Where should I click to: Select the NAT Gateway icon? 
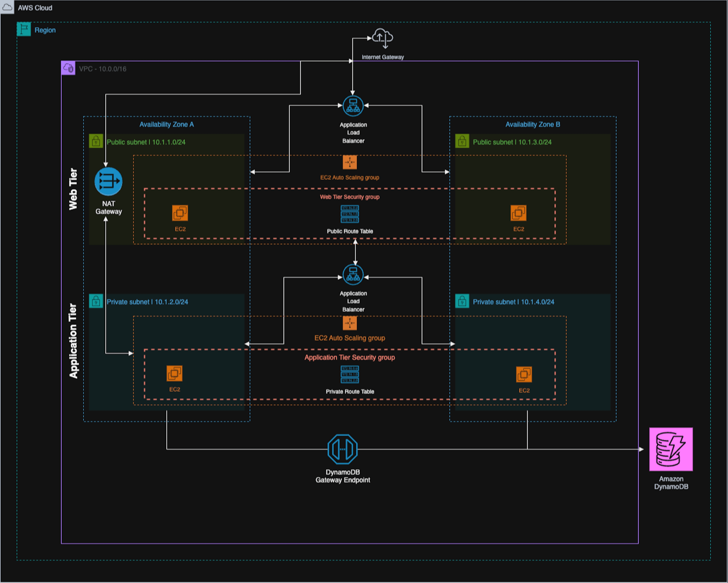[x=108, y=181]
